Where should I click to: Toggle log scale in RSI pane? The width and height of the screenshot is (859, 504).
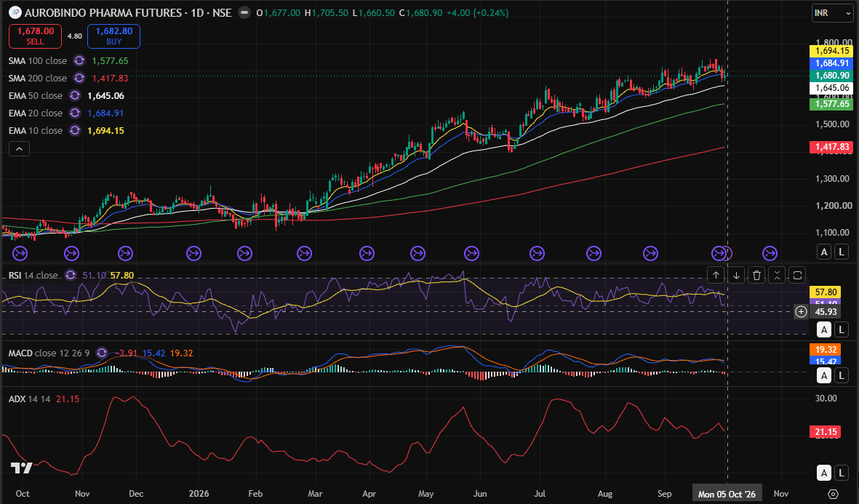click(x=842, y=329)
